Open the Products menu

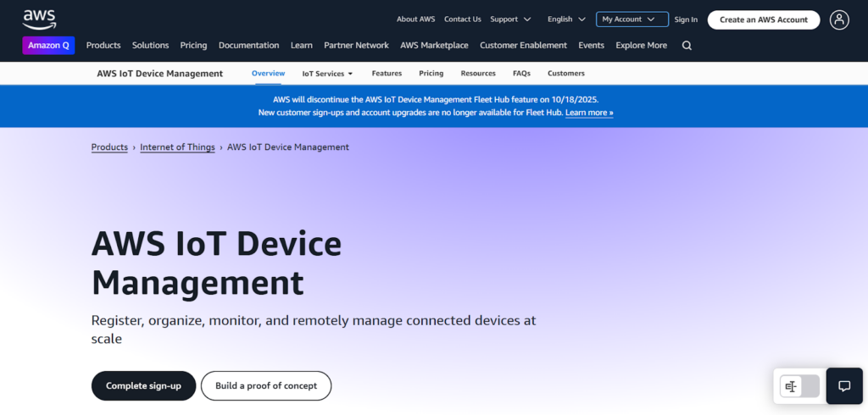coord(103,46)
